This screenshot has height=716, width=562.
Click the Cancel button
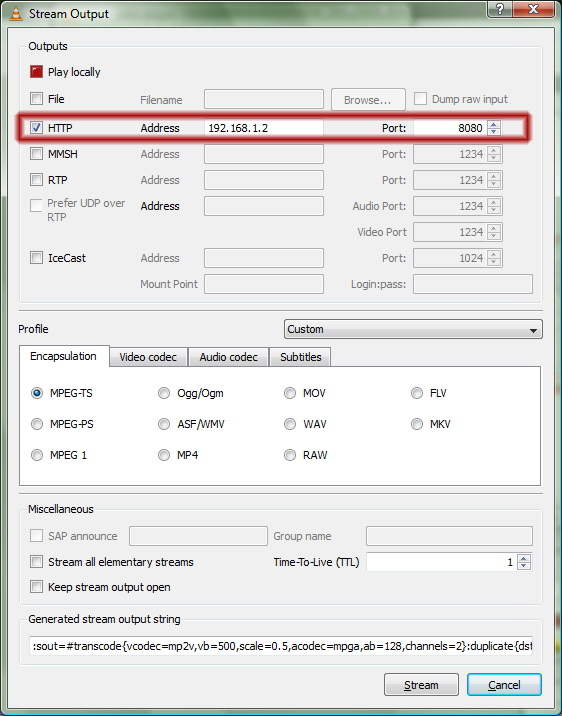point(504,685)
